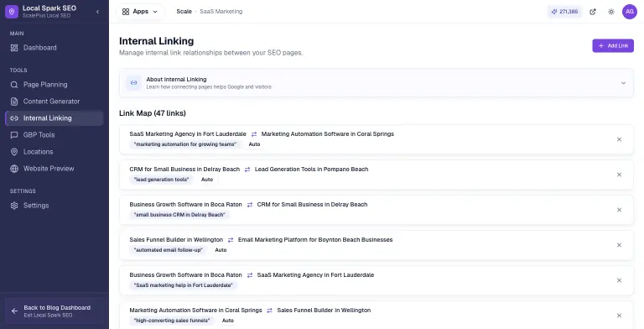Click the 'lead generation tools' anchor tag
Screen dimensions: 644x329
(x=161, y=180)
